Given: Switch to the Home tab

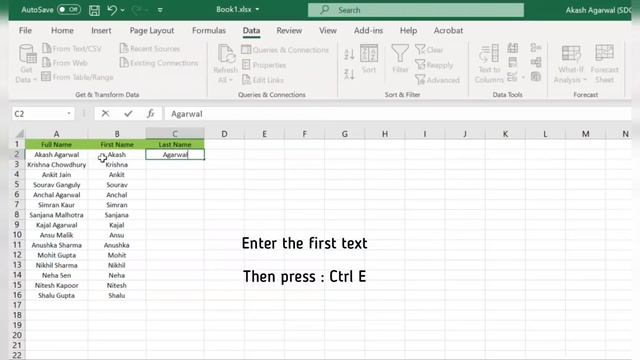Looking at the screenshot, I should point(62,31).
